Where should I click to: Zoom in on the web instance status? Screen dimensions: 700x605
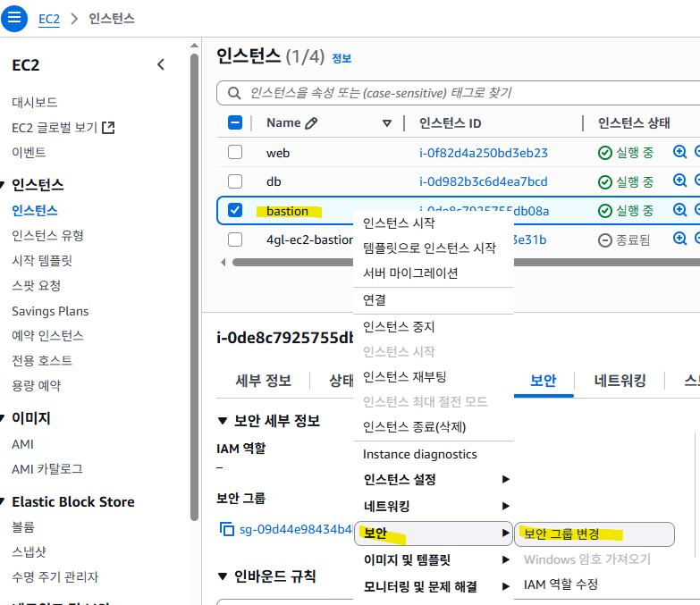tap(679, 152)
